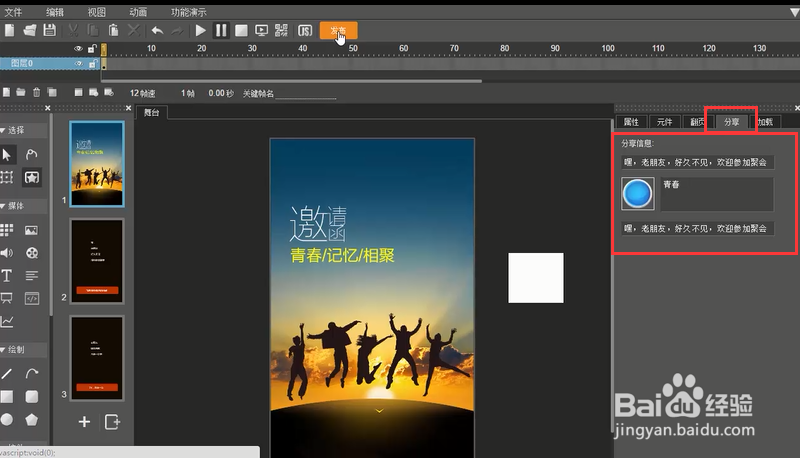Screen dimensions: 800x458
Task: Open a file via the toolbar folder icon
Action: [x=30, y=31]
